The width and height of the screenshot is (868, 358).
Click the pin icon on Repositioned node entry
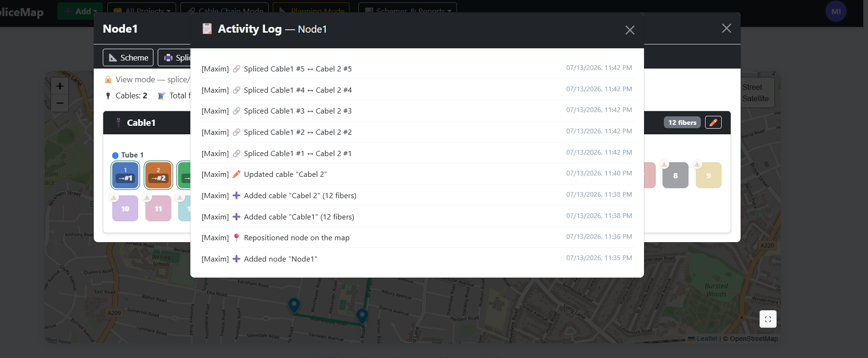pos(236,237)
